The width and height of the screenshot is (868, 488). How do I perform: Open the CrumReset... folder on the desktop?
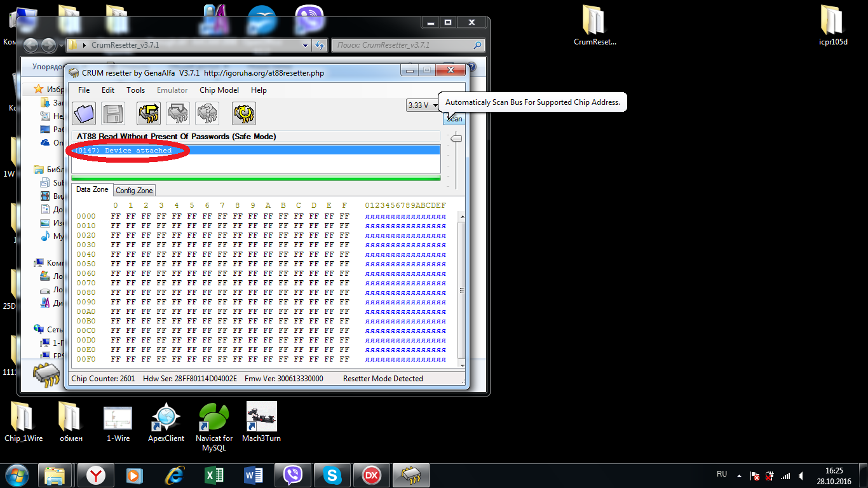tap(595, 26)
